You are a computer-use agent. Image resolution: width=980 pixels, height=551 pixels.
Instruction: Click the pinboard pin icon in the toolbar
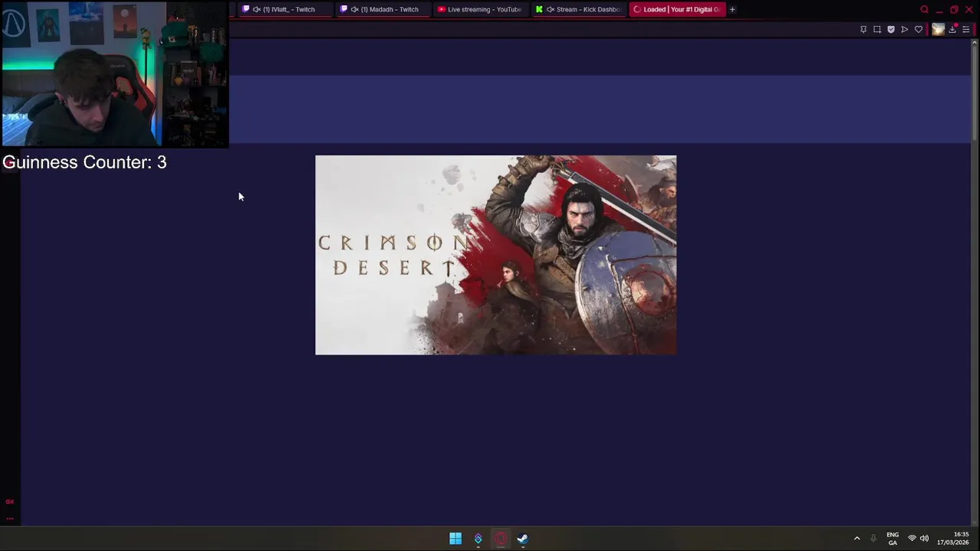[863, 29]
